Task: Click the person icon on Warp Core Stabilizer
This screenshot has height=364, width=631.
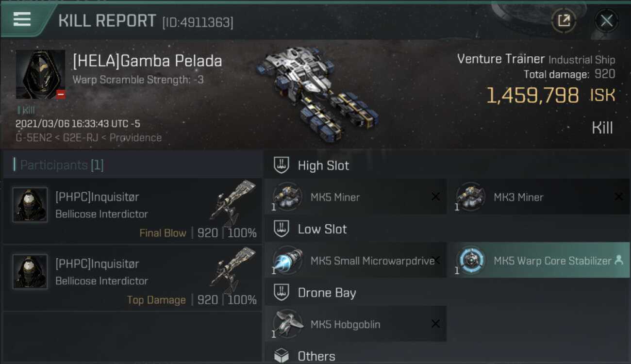Action: (619, 260)
